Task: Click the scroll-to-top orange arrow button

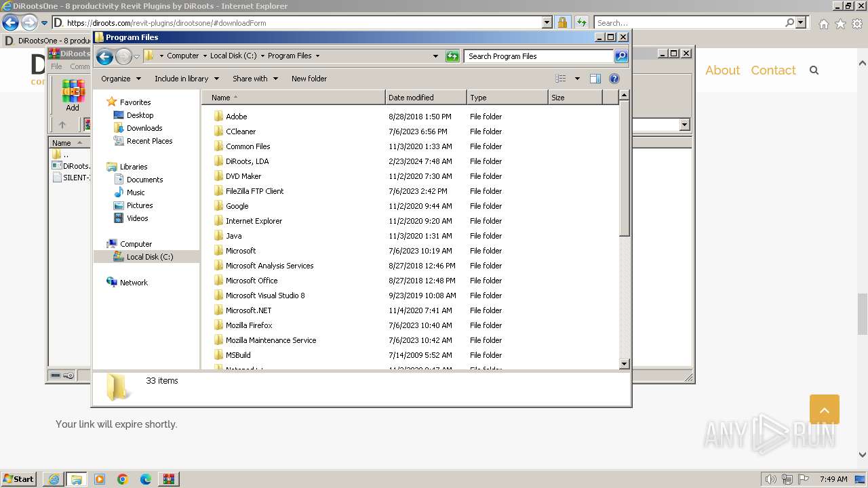Action: (x=825, y=409)
